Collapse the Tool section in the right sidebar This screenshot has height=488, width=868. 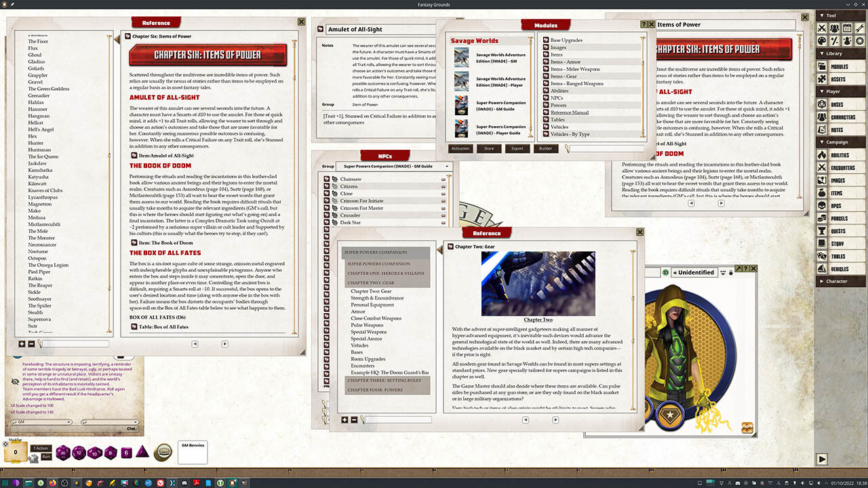point(823,15)
